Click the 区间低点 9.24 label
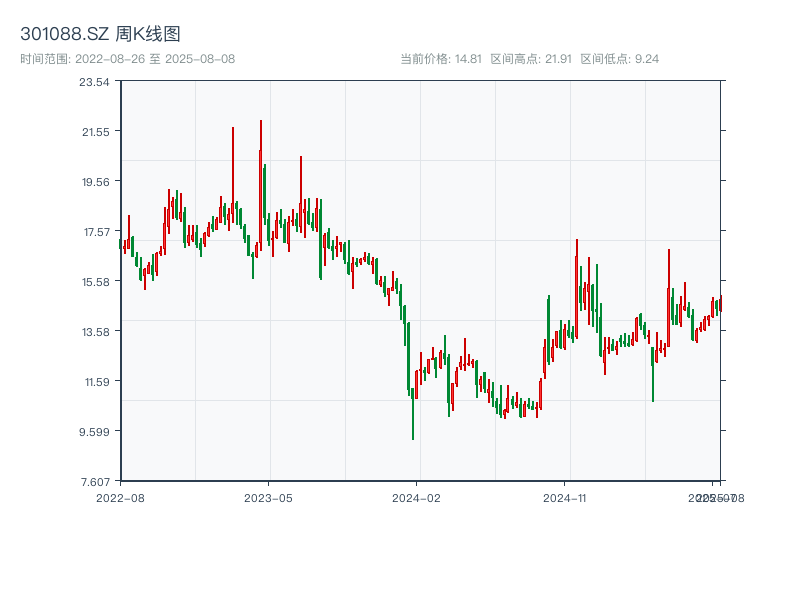 (619, 59)
